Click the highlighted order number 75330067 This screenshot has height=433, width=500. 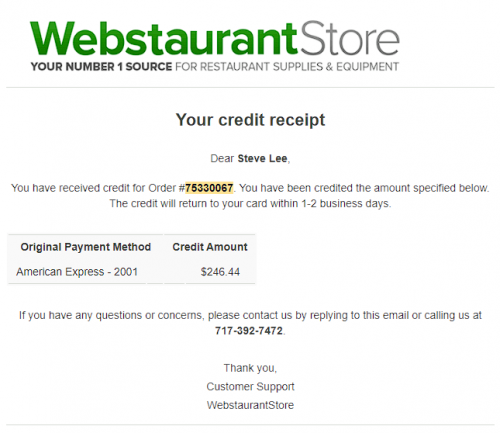(209, 188)
